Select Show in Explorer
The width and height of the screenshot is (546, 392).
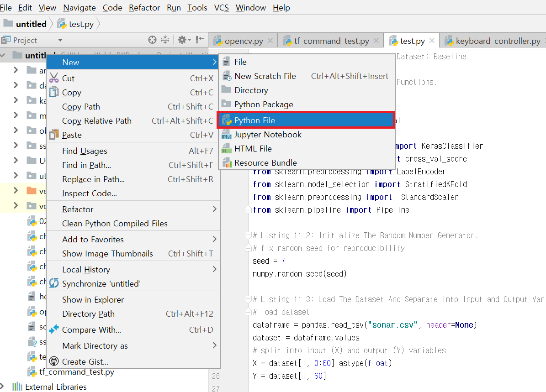click(x=133, y=299)
